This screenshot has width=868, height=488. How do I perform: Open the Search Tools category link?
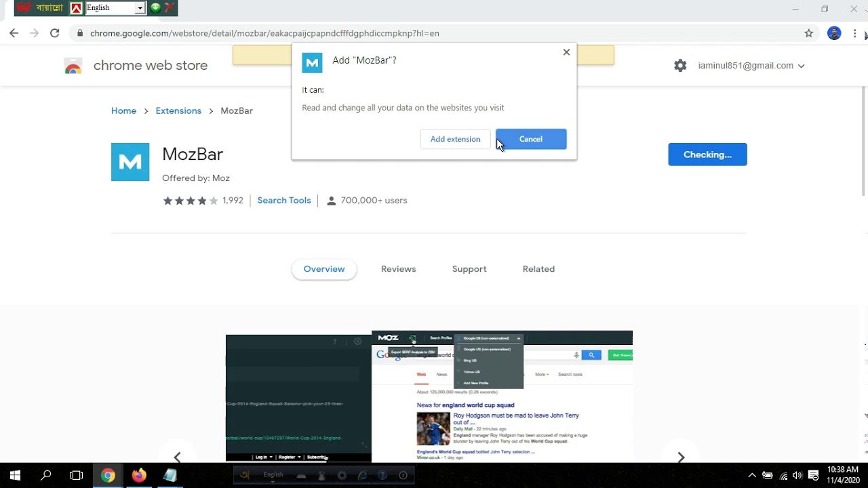coord(284,201)
